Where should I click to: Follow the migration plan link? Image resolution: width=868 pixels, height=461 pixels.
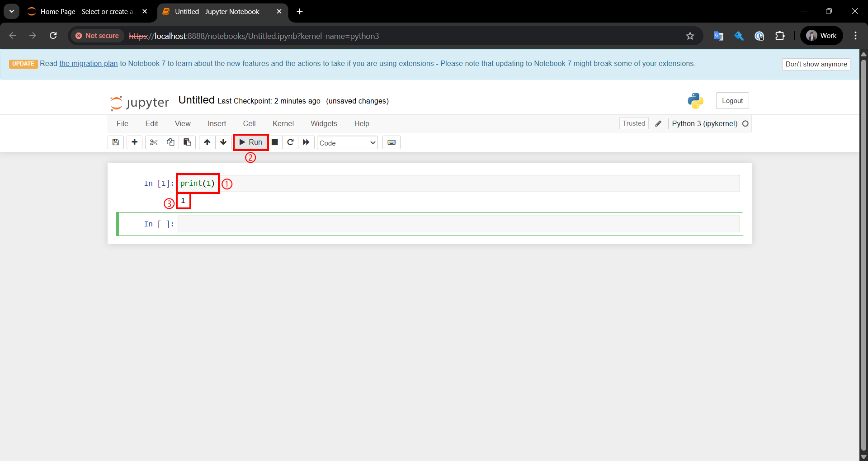pyautogui.click(x=88, y=64)
